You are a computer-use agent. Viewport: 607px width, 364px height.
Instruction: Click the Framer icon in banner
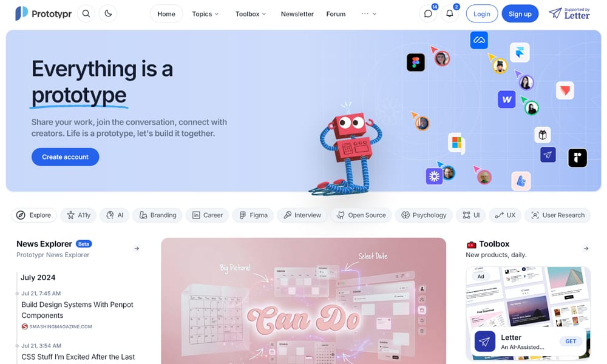click(x=520, y=52)
